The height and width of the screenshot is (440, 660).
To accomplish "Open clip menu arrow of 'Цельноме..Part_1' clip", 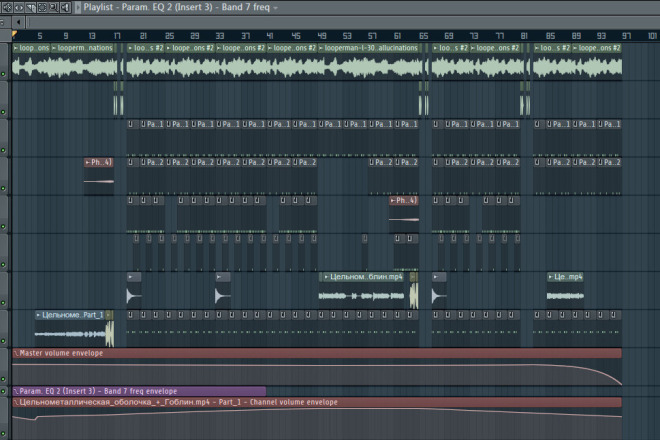I will [x=38, y=315].
